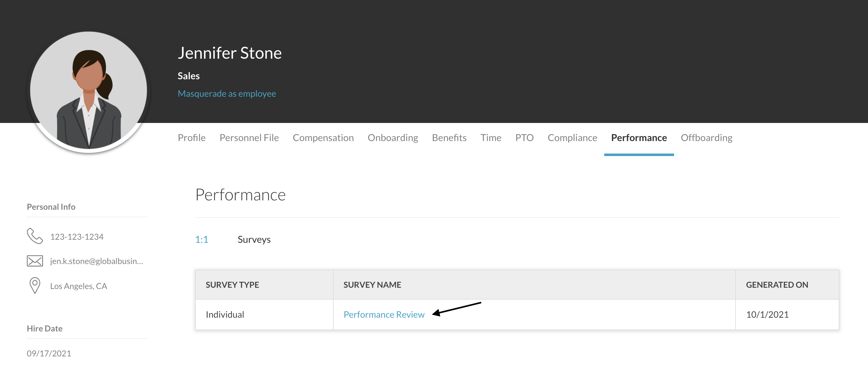Open the Offboarding tab

(706, 138)
